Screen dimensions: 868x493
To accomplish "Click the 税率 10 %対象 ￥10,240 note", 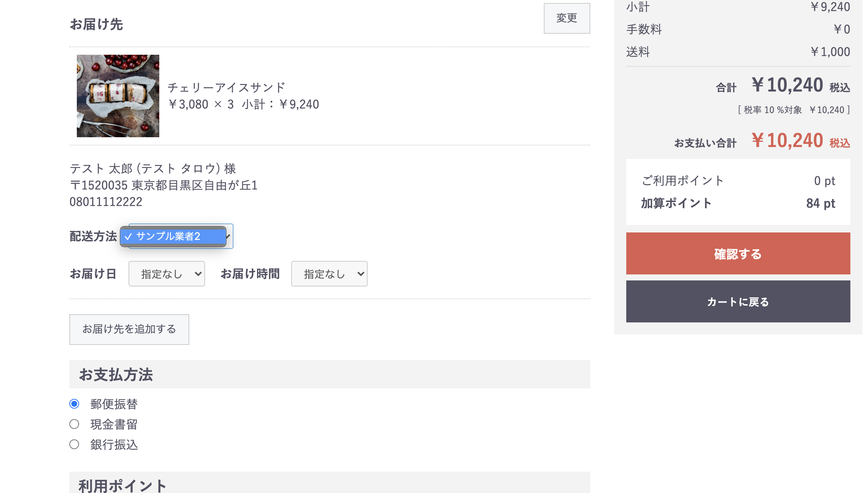I will (794, 110).
